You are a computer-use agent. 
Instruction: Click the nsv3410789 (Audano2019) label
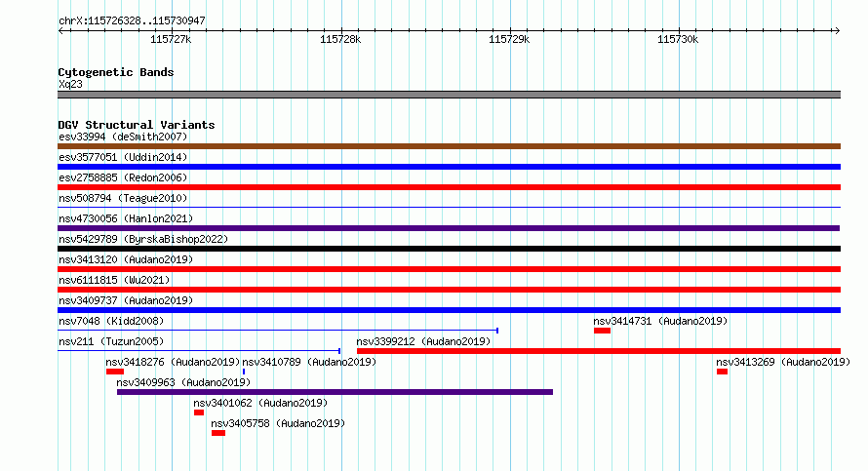[309, 362]
